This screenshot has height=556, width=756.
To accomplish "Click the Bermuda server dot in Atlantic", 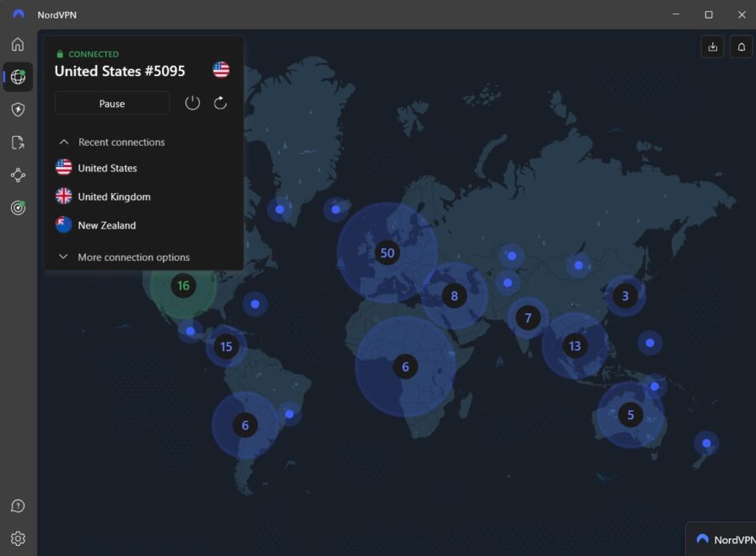I will [x=255, y=304].
